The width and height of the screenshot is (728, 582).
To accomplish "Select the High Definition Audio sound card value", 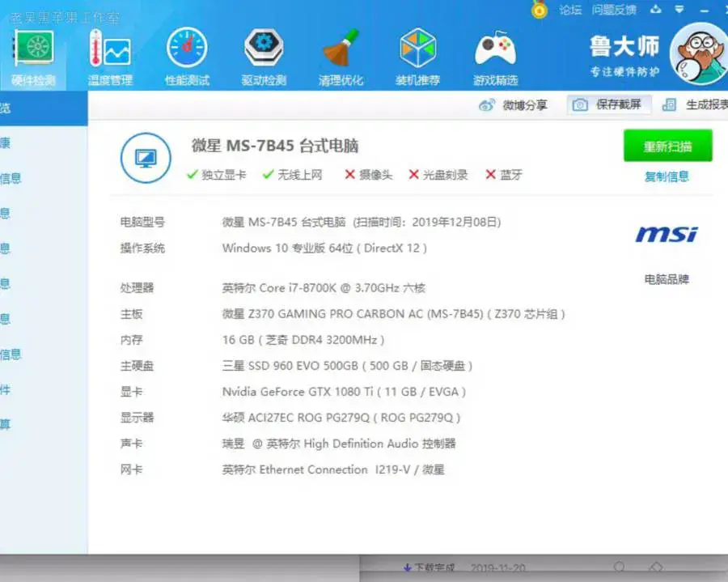I will click(339, 444).
